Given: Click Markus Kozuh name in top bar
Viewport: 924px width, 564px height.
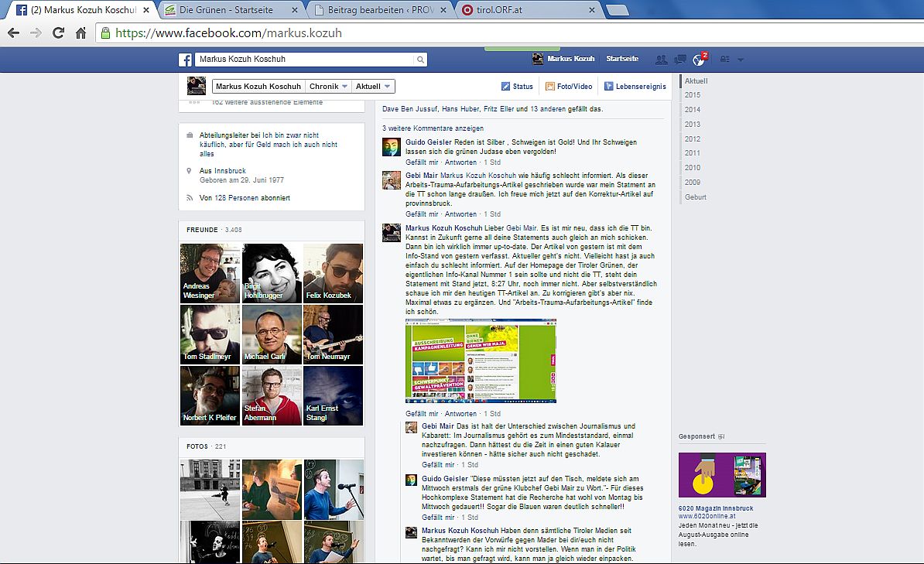Looking at the screenshot, I should pyautogui.click(x=571, y=59).
